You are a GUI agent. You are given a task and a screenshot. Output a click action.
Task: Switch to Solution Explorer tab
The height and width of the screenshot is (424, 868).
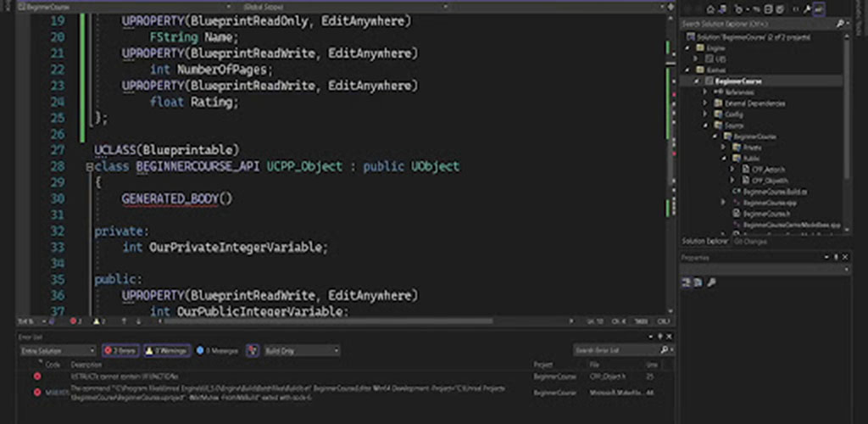pyautogui.click(x=704, y=242)
